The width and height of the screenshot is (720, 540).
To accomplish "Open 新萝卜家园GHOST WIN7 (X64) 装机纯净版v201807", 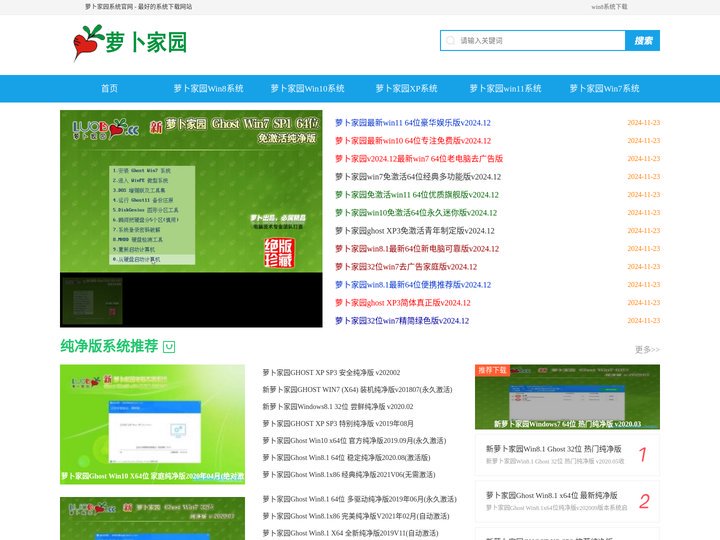I will (357, 389).
